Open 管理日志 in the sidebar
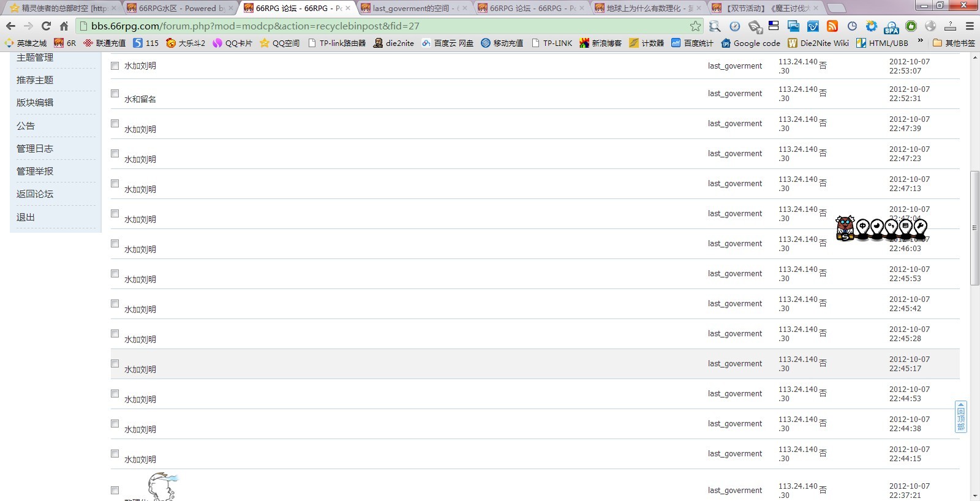The image size is (980, 501). pyautogui.click(x=35, y=149)
